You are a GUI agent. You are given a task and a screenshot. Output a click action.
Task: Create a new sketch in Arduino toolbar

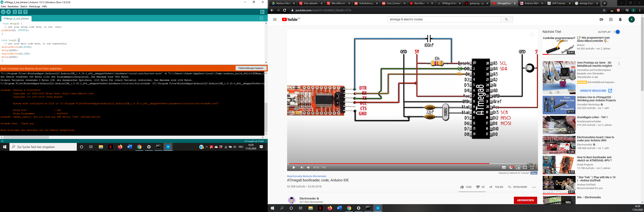(15, 12)
